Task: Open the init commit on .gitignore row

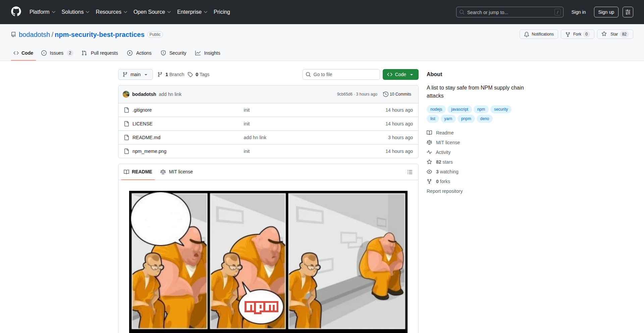Action: coord(247,110)
